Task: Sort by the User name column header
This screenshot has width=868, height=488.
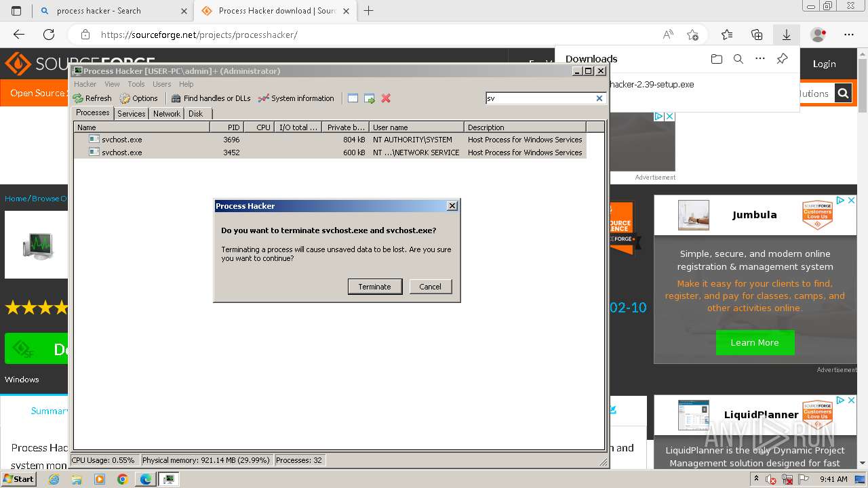Action: [x=416, y=127]
